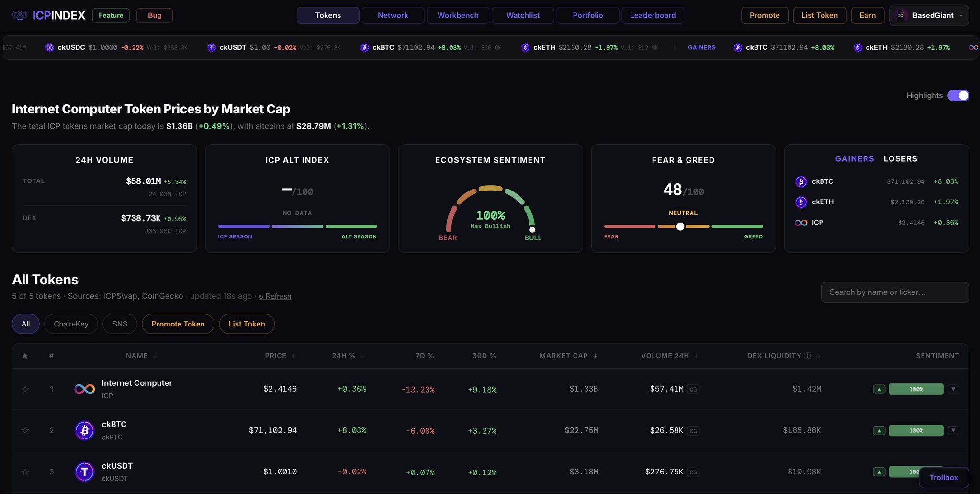Click the ICPINDEX infinity logo icon
Image resolution: width=980 pixels, height=494 pixels.
[20, 15]
